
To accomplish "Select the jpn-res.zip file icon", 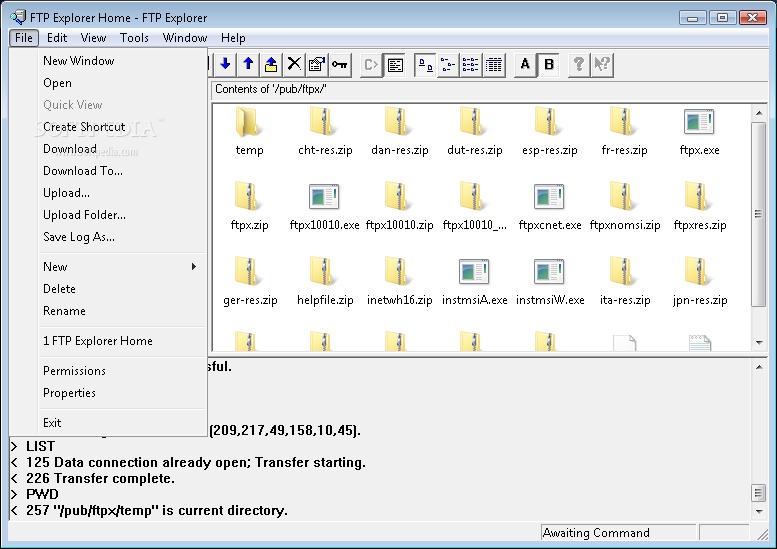I will click(x=698, y=271).
